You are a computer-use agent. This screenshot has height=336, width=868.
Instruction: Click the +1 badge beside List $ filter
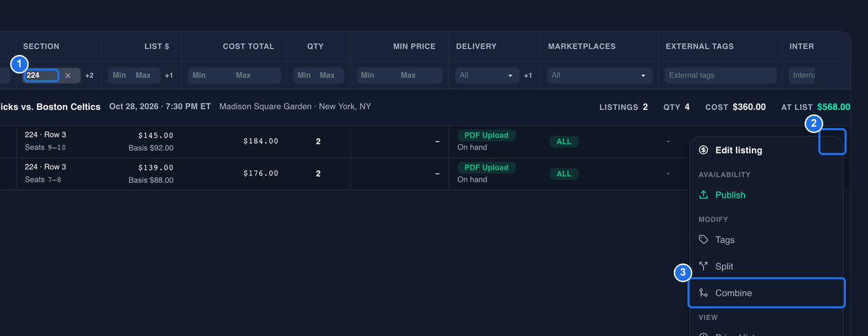(169, 75)
